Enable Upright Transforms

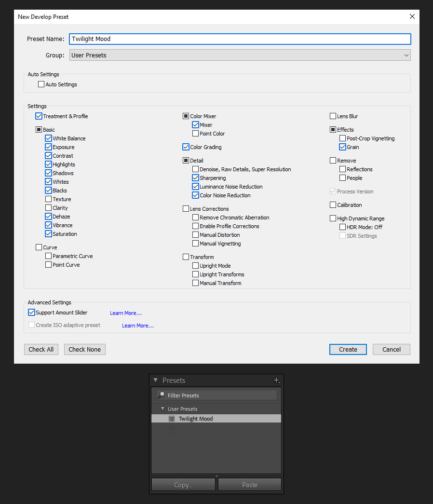click(195, 274)
